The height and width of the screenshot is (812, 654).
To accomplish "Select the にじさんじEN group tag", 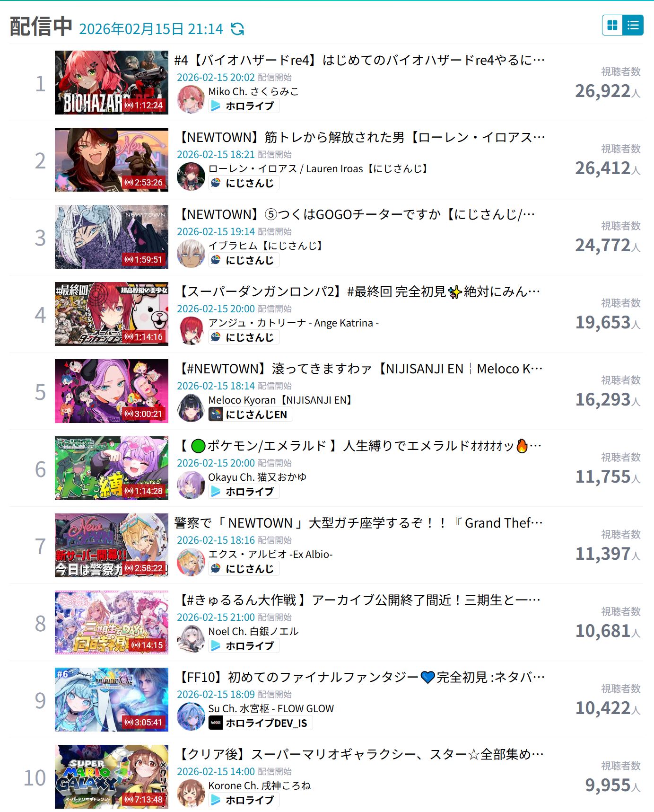I will coord(251,415).
